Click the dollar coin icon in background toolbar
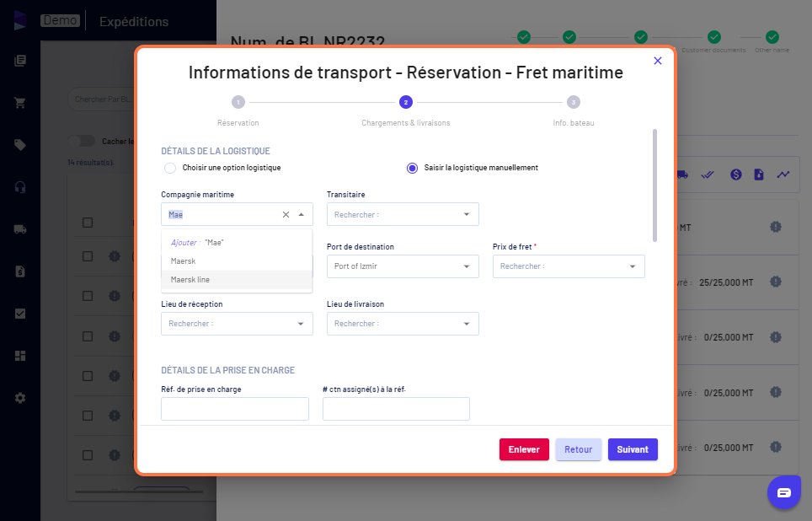The image size is (812, 521). (x=736, y=175)
